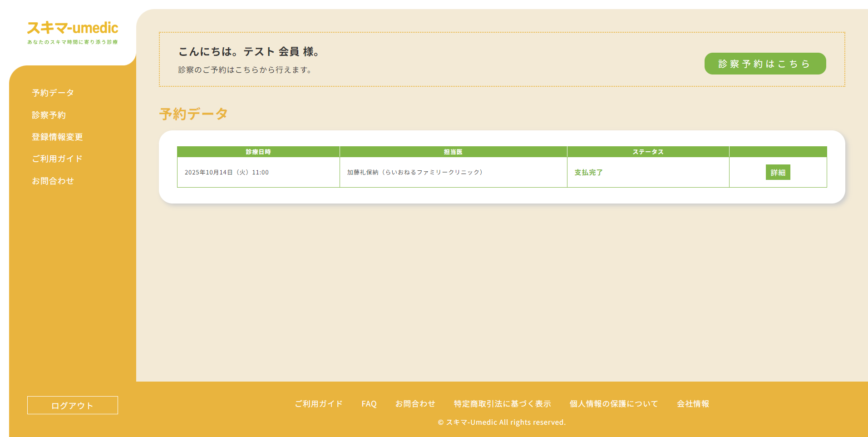868x437 pixels.
Task: Click the ログアウト button
Action: click(72, 405)
